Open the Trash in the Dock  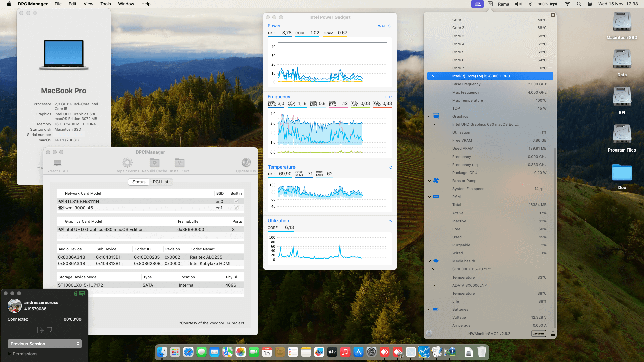coord(482,352)
